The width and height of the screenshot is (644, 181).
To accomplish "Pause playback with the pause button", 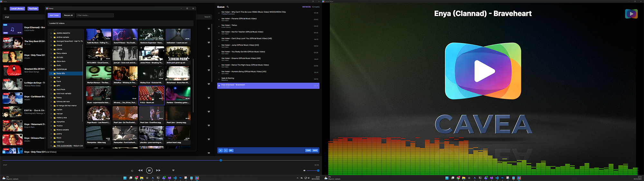I will (x=149, y=170).
